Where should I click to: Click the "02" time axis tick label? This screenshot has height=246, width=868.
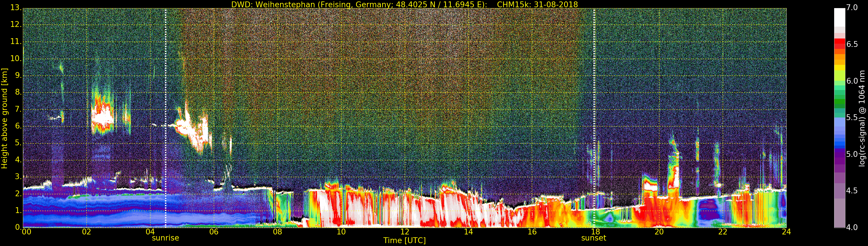tap(87, 232)
